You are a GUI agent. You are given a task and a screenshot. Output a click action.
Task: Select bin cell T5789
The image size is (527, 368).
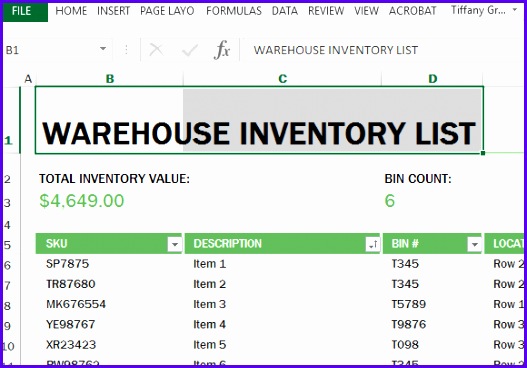pyautogui.click(x=408, y=304)
